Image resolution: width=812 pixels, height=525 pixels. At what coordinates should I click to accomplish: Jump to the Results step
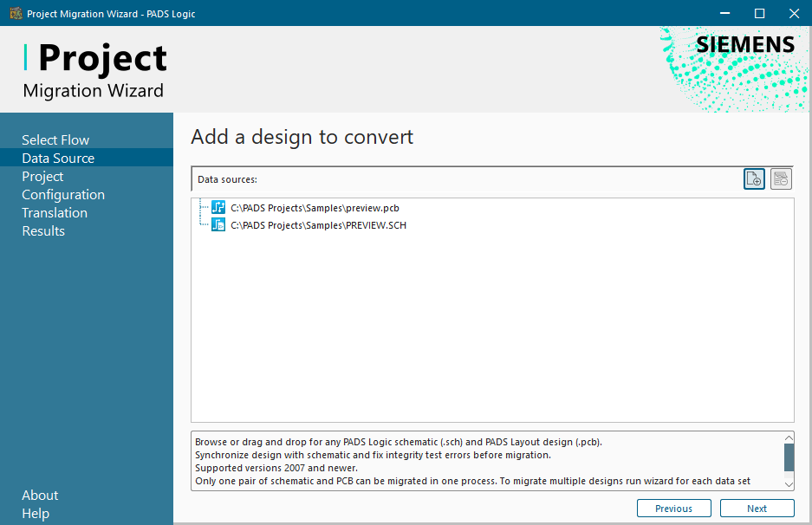pyautogui.click(x=43, y=230)
